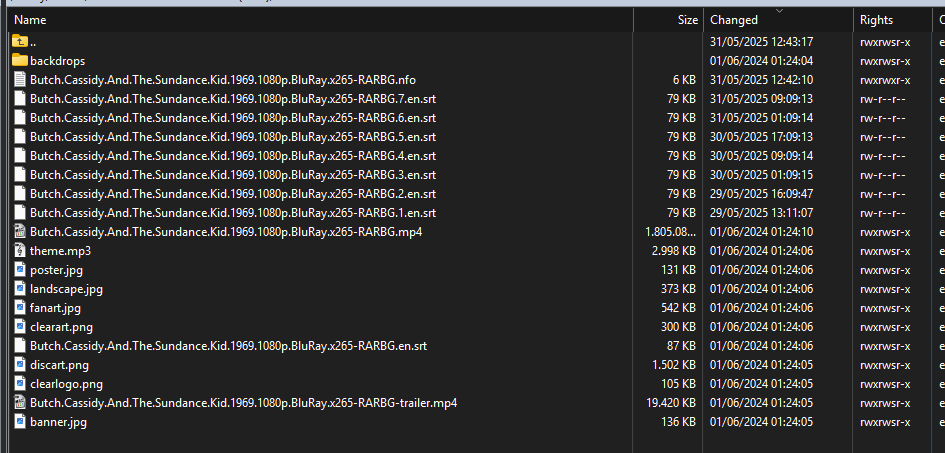Image resolution: width=945 pixels, height=453 pixels.
Task: Select the landscape.jpg file name
Action: tap(66, 289)
